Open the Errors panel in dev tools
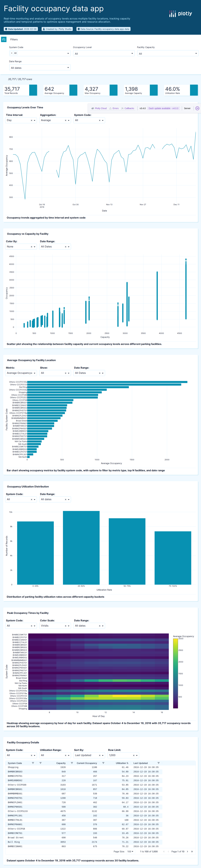 pos(114,108)
